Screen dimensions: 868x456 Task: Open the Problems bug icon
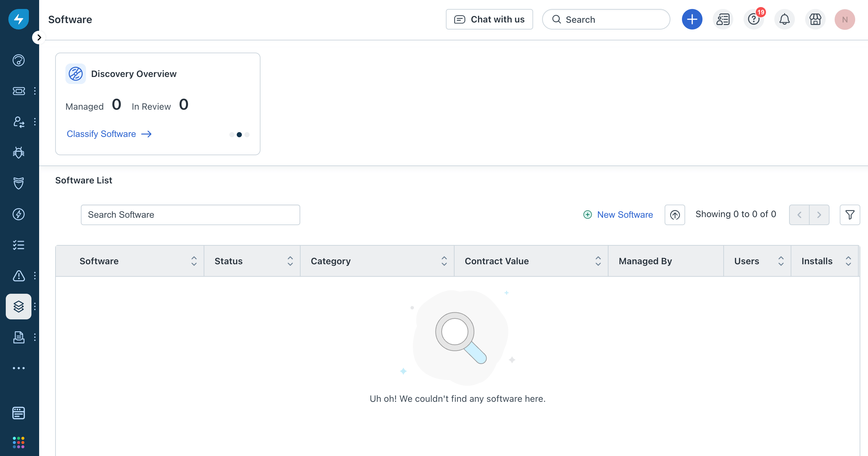pyautogui.click(x=19, y=153)
